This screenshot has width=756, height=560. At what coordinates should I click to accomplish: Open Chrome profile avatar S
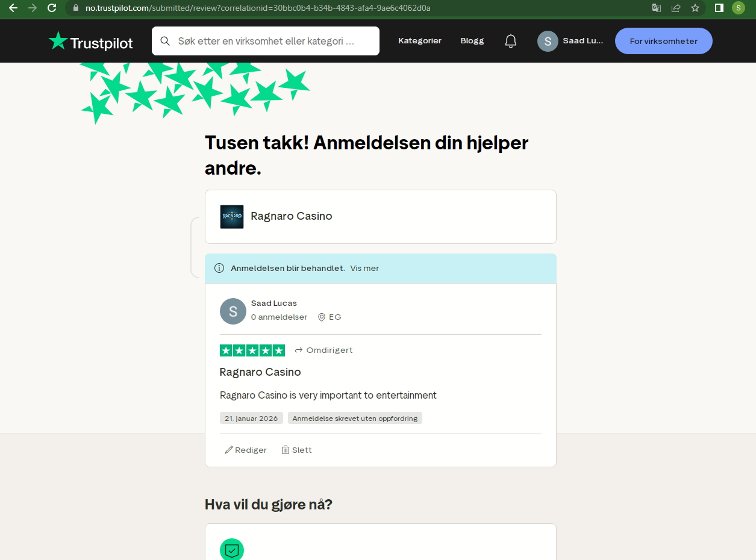[x=739, y=8]
